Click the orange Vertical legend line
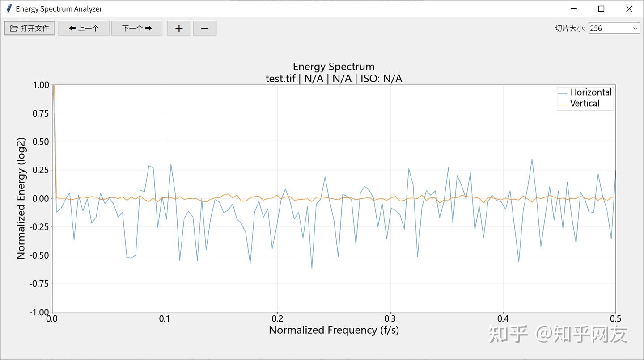Viewport: 644px width, 360px height. coord(563,104)
